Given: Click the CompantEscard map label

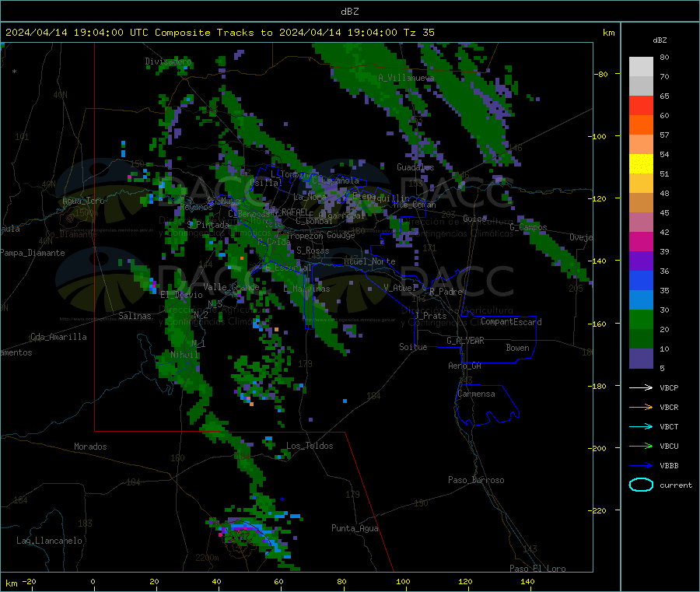Looking at the screenshot, I should coord(511,321).
